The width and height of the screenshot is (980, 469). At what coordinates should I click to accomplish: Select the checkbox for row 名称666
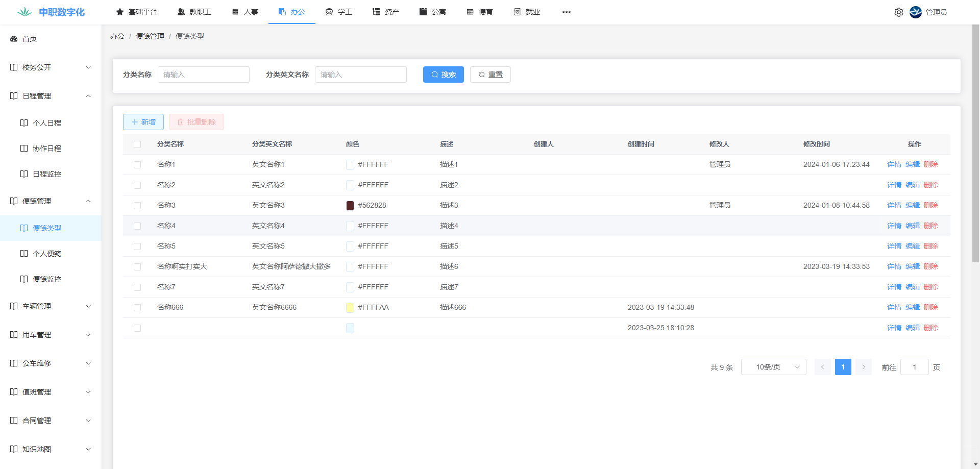(137, 308)
